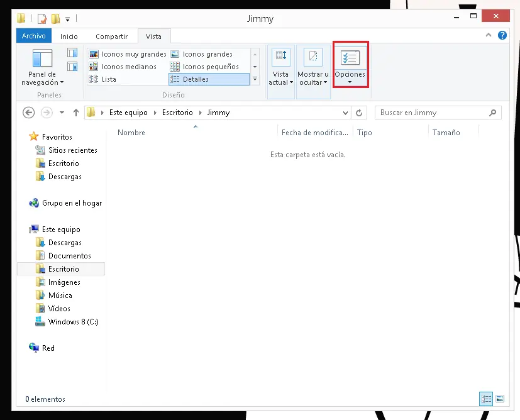The width and height of the screenshot is (520, 420).
Task: Open recent locations dropdown arrow
Action: pyautogui.click(x=62, y=113)
